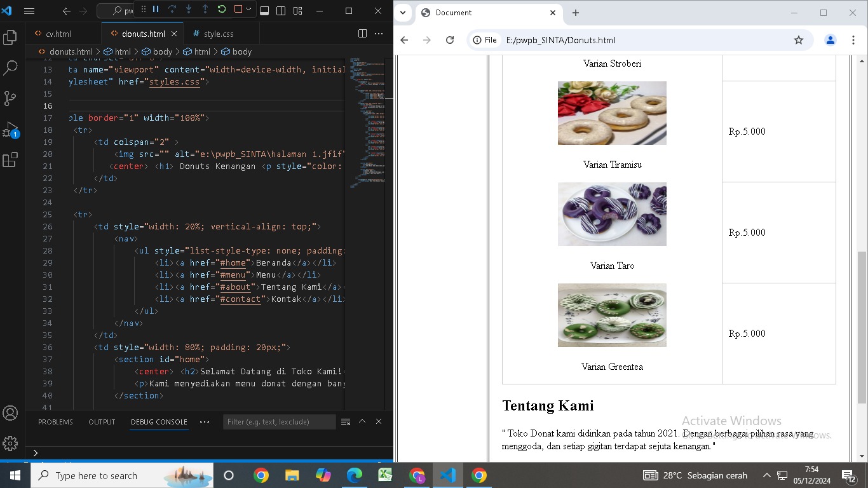Switch to the PROBLEMS panel tab
This screenshot has width=868, height=488.
pos(55,422)
